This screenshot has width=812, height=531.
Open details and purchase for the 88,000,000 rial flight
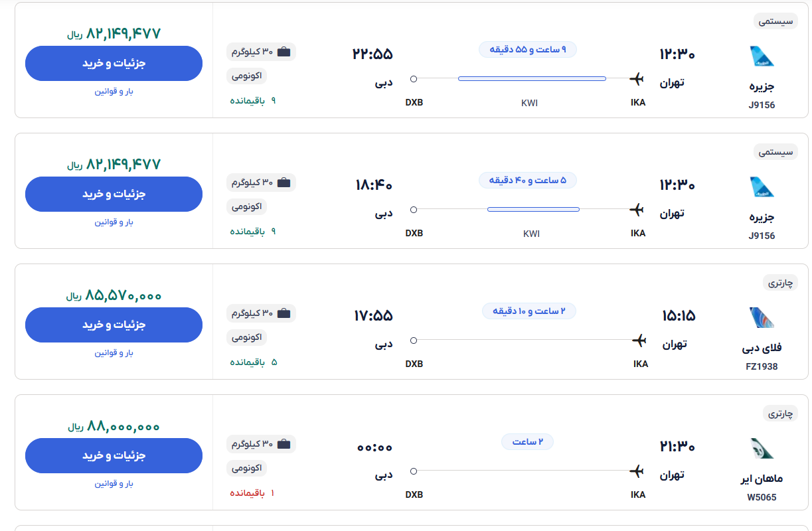[x=114, y=456]
